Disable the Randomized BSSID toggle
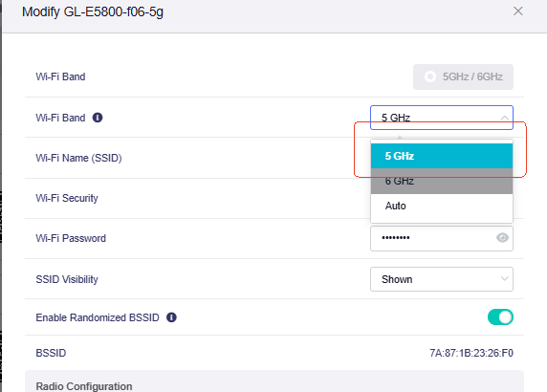547x392 pixels. (500, 317)
